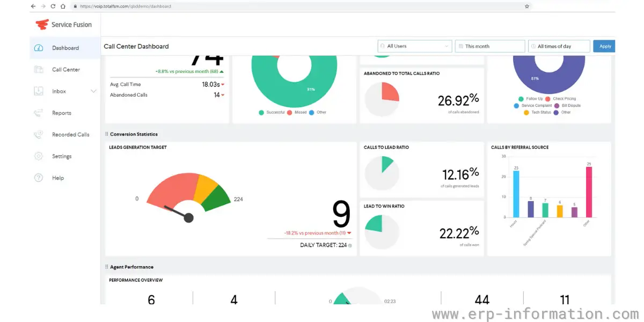Open Recorded Calls from sidebar

click(71, 135)
